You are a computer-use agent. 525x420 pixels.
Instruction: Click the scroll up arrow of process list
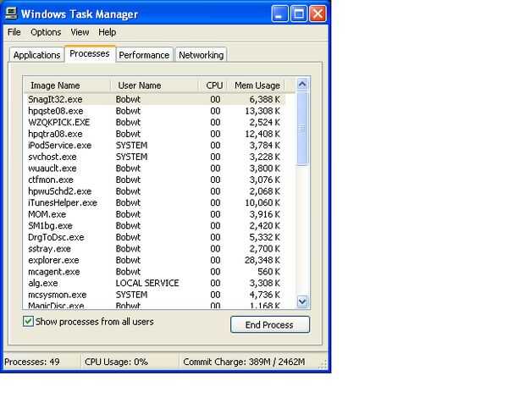[x=302, y=85]
